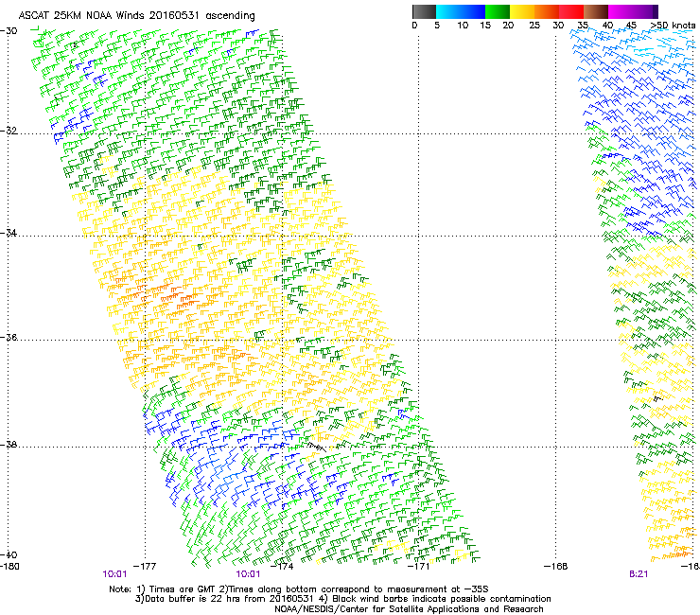The image size is (700, 615).
Task: Click legend tick label 10
Action: pos(463,26)
